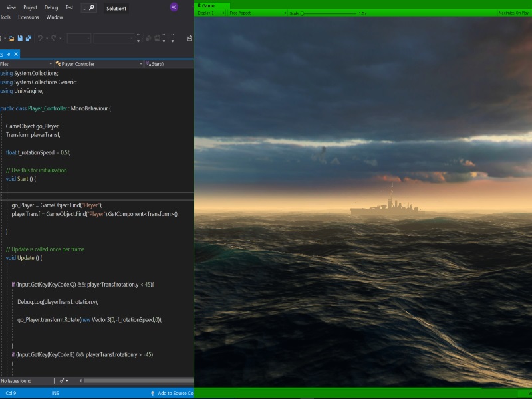532x399 pixels.
Task: Click the Scale slider in Game view
Action: pyautogui.click(x=327, y=13)
